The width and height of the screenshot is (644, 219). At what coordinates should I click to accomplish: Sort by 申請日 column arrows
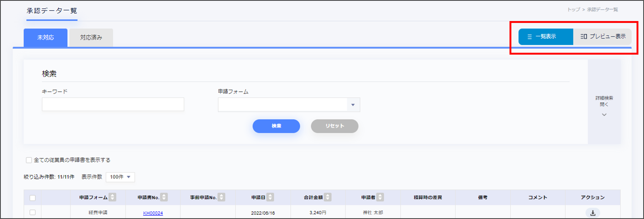point(270,197)
